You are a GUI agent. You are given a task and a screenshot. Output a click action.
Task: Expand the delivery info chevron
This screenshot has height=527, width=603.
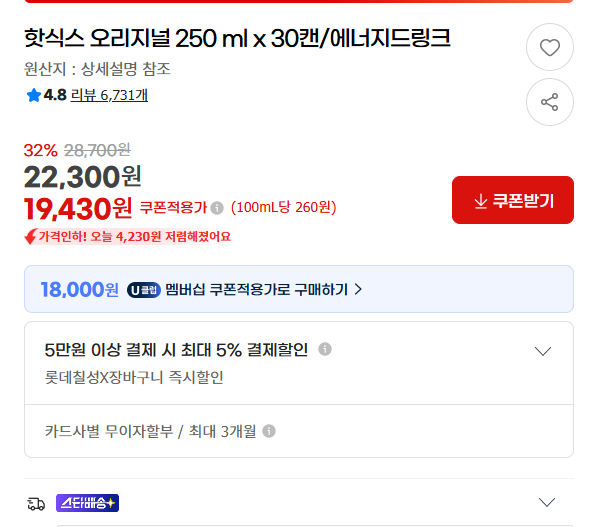click(546, 502)
